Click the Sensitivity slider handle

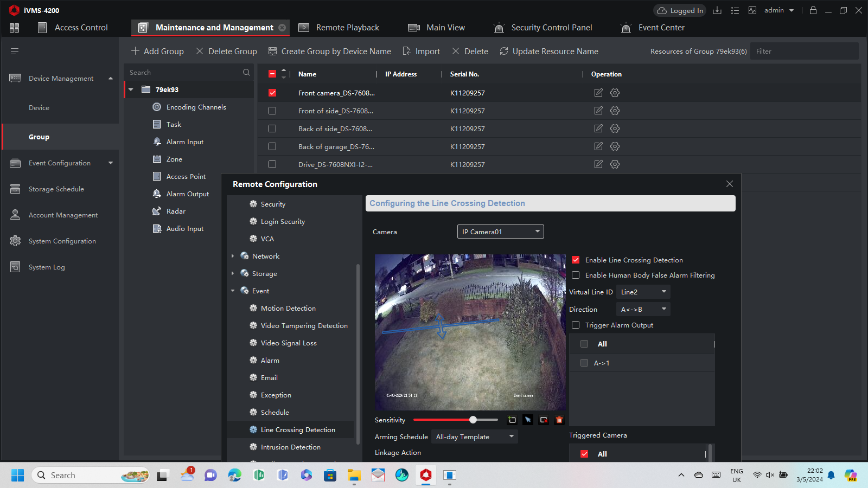[x=473, y=420]
